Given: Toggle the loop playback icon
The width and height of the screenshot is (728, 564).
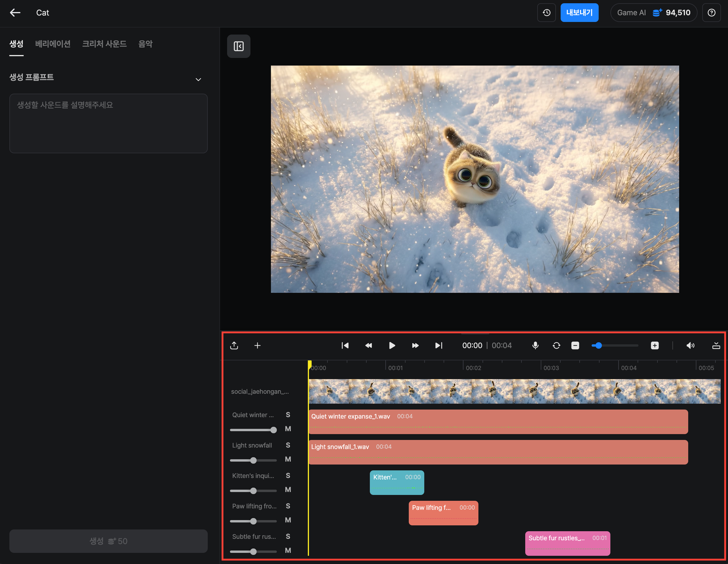Looking at the screenshot, I should click(x=556, y=345).
